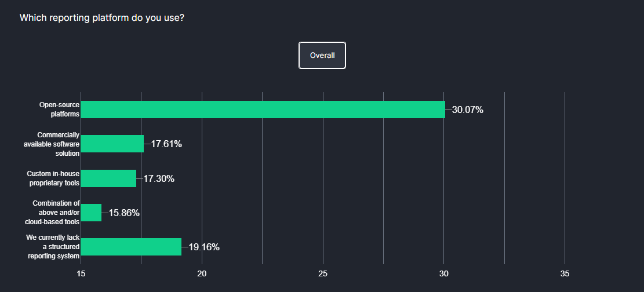Select the Commercially available software solution bar

pos(112,144)
